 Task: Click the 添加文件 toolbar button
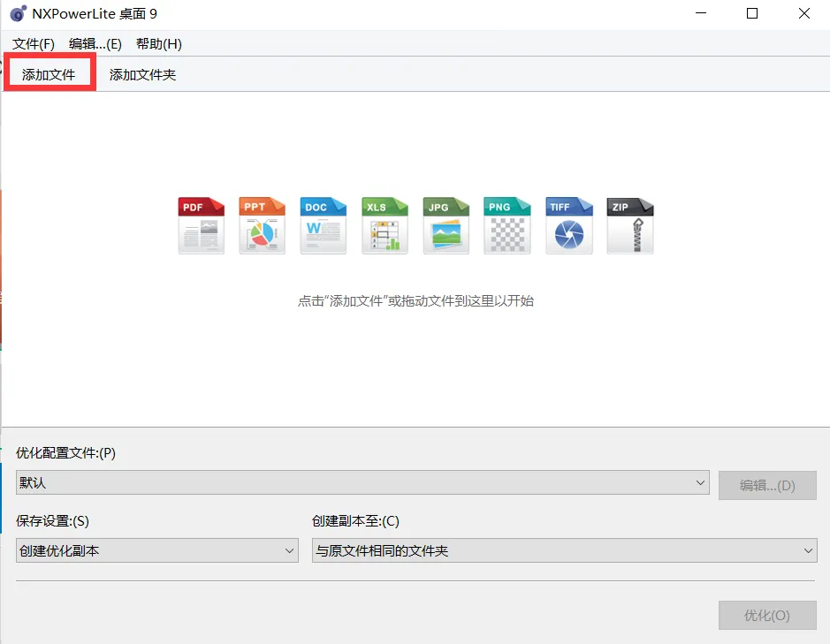49,74
